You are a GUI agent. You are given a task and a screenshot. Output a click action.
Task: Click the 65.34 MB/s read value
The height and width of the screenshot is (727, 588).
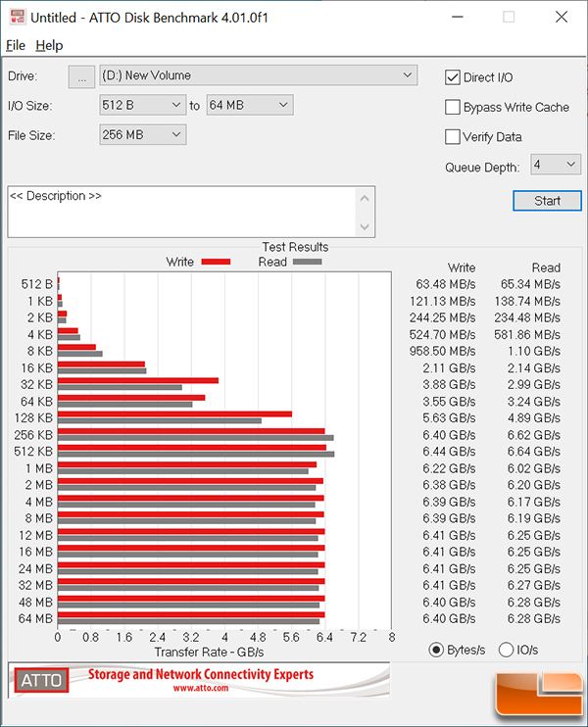tap(530, 284)
